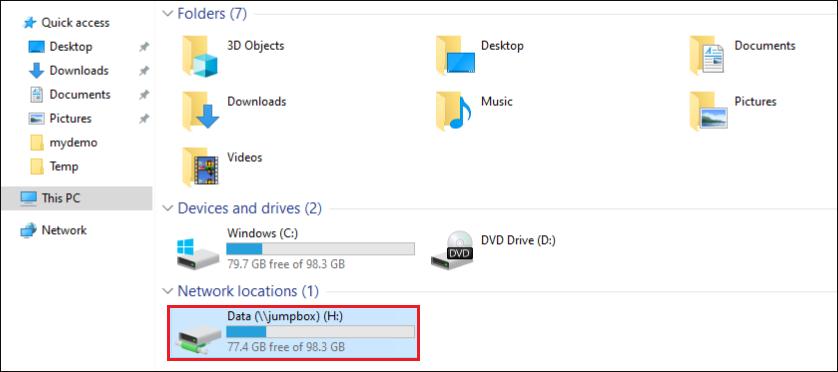
Task: Select the Downloads folder icon in Folders
Action: pyautogui.click(x=201, y=111)
